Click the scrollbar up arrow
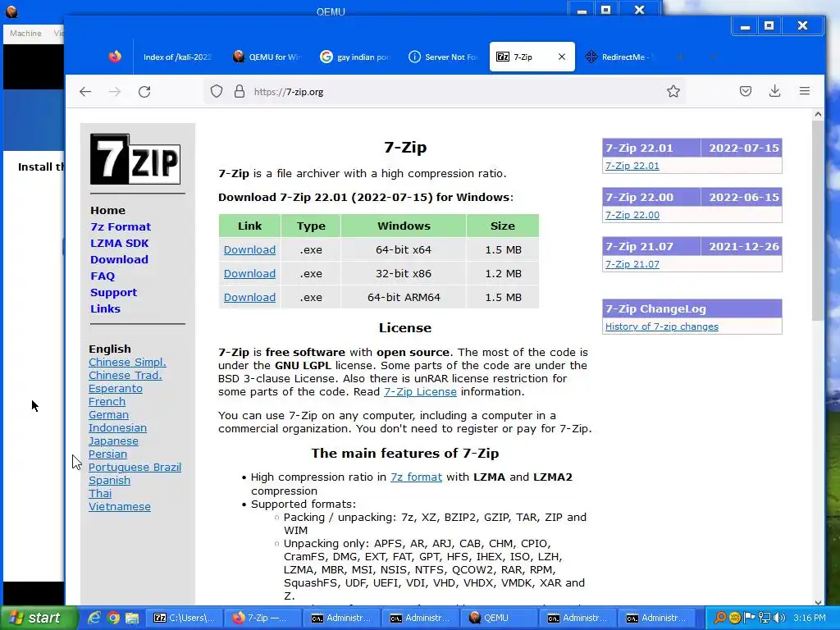This screenshot has height=630, width=840. pos(818,114)
